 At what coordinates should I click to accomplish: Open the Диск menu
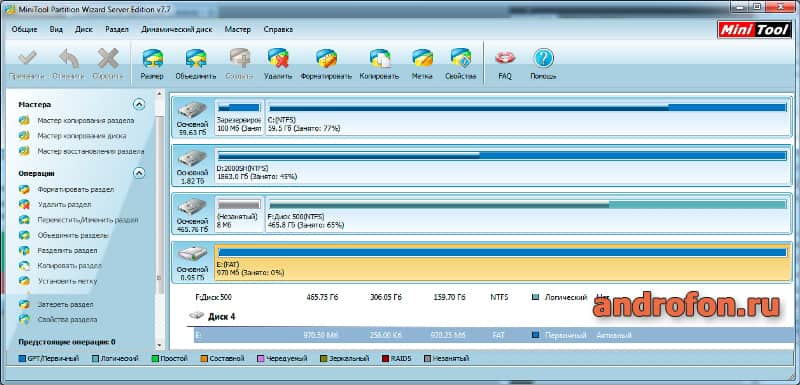coord(84,30)
